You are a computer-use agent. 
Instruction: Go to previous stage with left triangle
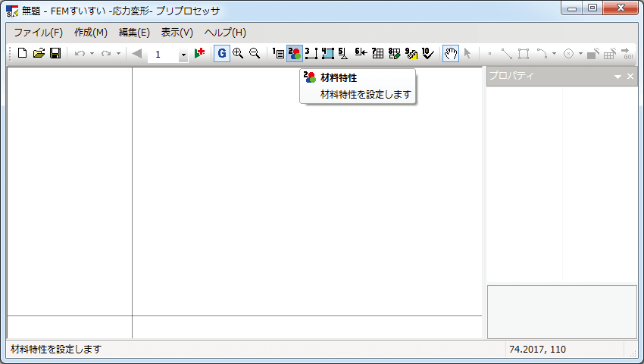[x=137, y=54]
